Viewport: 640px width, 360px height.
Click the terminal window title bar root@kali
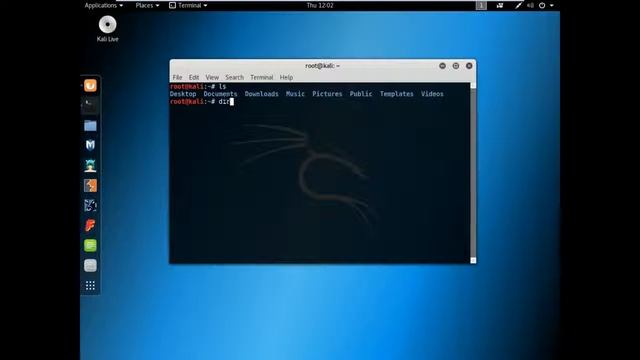[x=322, y=66]
